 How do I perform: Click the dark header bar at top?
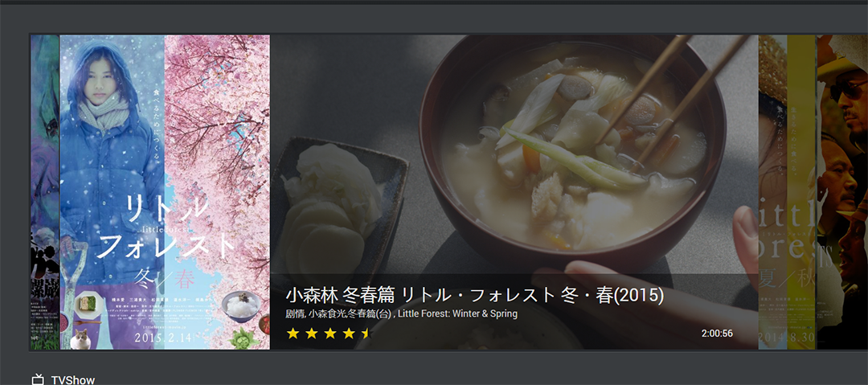pos(434,2)
